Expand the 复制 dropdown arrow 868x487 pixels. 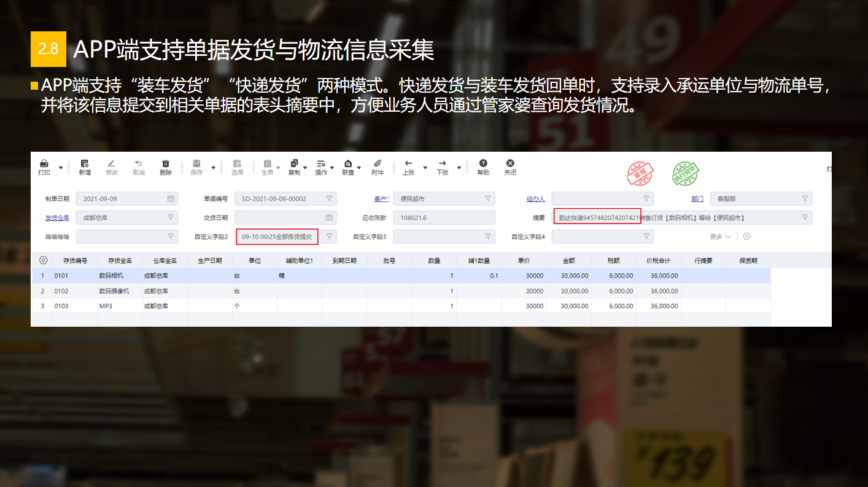click(x=305, y=168)
